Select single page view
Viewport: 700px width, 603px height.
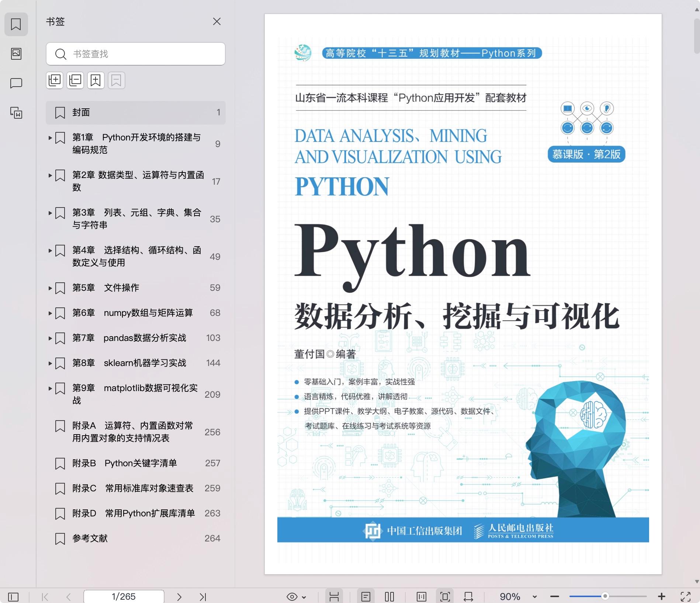pos(366,596)
